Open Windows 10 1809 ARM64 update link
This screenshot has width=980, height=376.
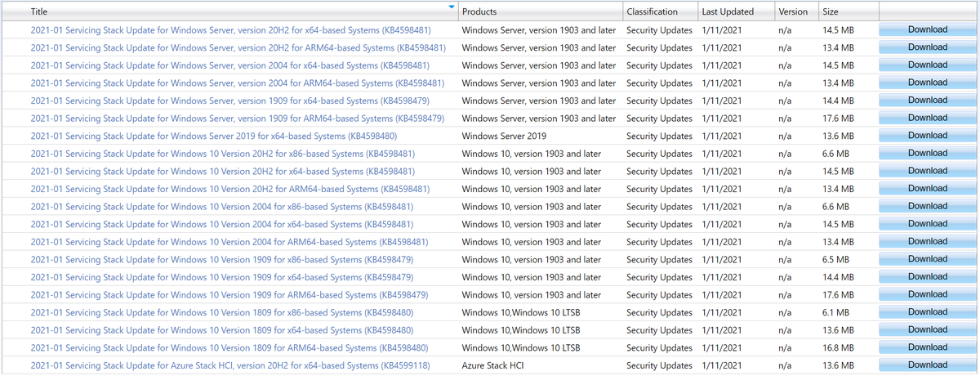click(x=229, y=348)
